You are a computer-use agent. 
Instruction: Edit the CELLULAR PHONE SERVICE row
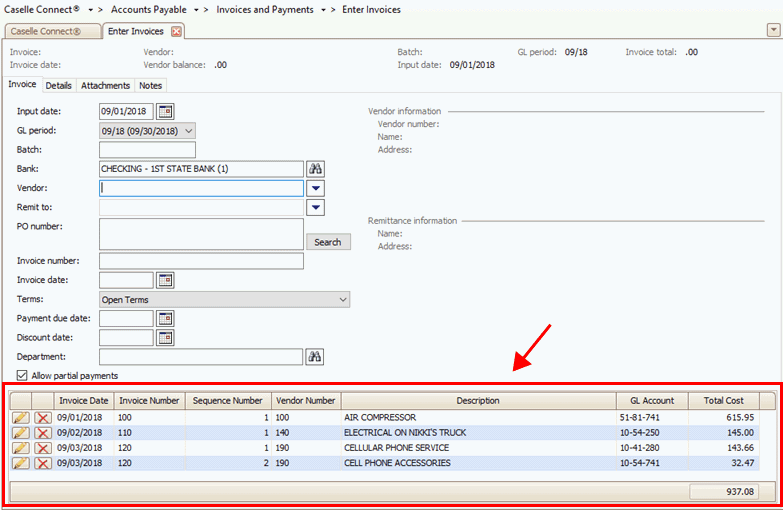coord(20,448)
